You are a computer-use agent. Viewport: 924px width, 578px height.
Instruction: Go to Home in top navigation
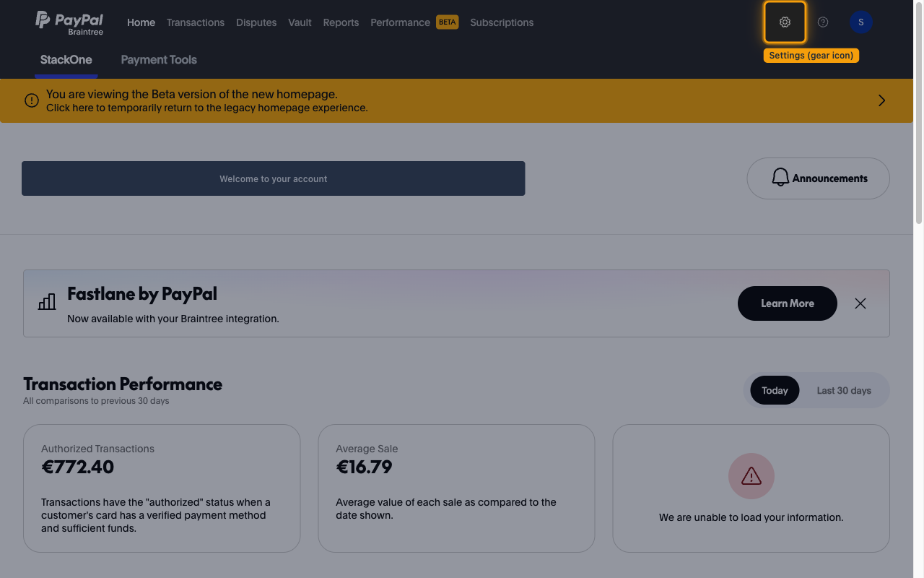click(x=141, y=22)
